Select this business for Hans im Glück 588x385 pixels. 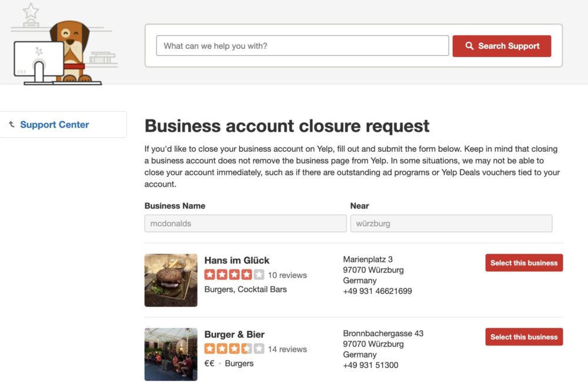524,263
